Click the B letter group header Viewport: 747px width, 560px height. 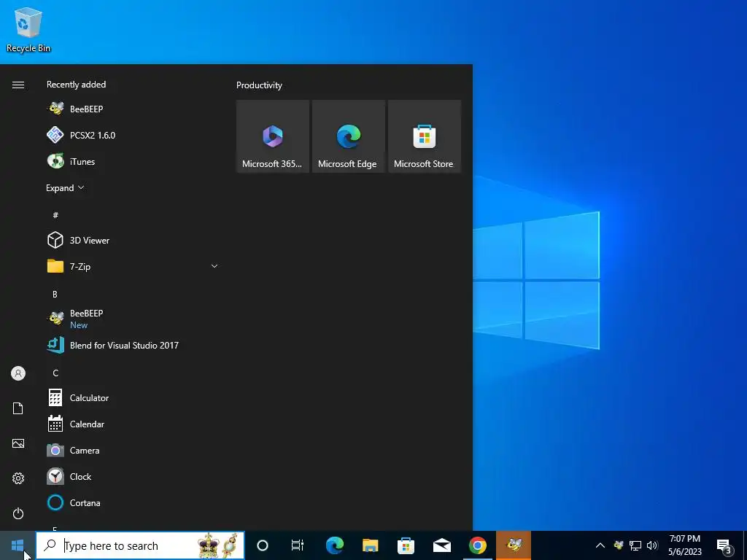[55, 295]
